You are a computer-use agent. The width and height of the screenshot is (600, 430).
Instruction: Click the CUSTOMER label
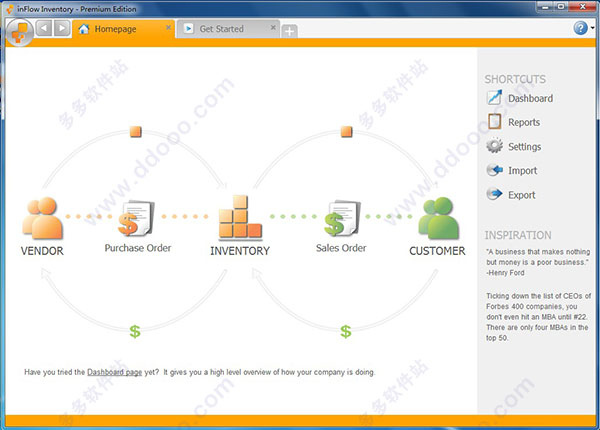437,251
